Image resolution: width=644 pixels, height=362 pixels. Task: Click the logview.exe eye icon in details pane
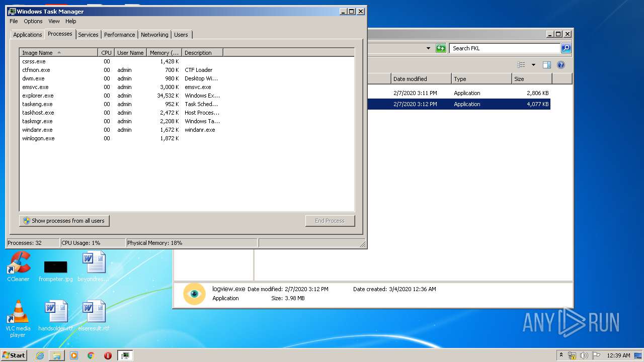point(194,294)
